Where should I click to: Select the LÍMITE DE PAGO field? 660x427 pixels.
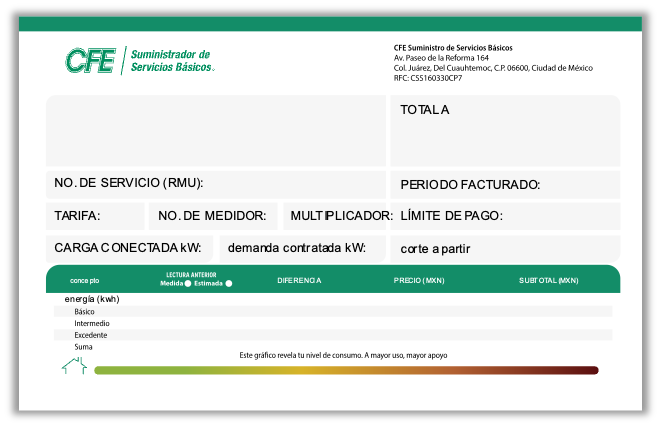click(504, 216)
